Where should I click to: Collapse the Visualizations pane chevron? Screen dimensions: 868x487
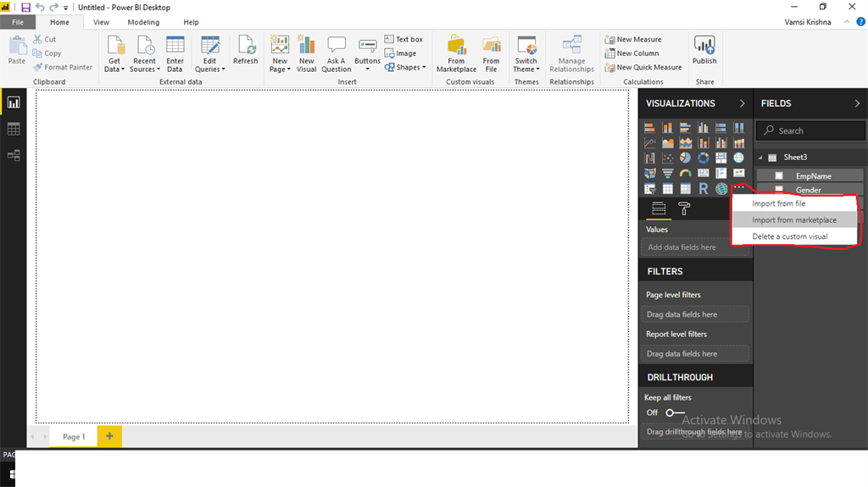coord(743,103)
